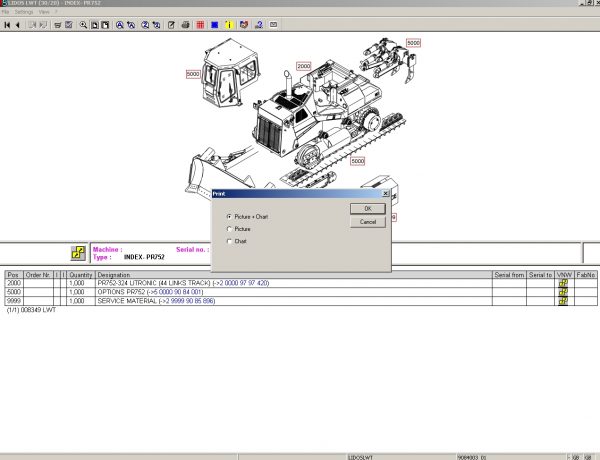Image resolution: width=600 pixels, height=460 pixels.
Task: Click the yellow info toolbar icon
Action: (x=230, y=23)
